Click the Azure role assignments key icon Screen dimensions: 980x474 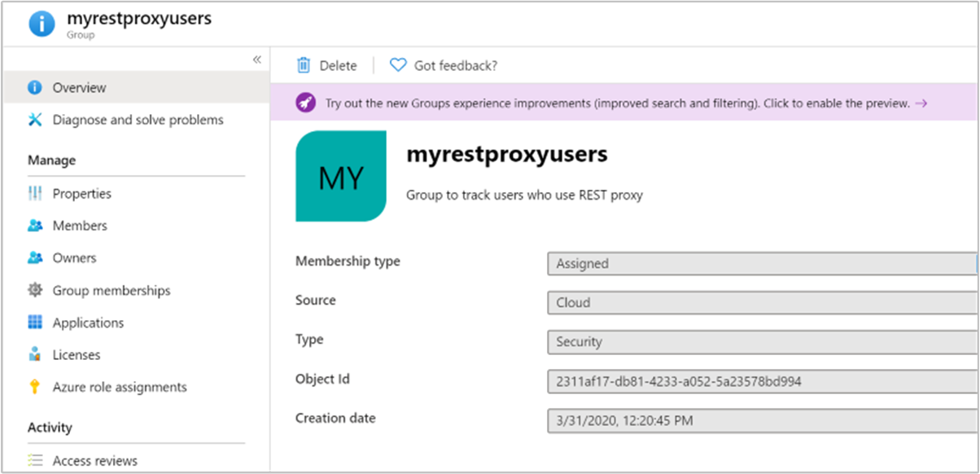pyautogui.click(x=35, y=387)
